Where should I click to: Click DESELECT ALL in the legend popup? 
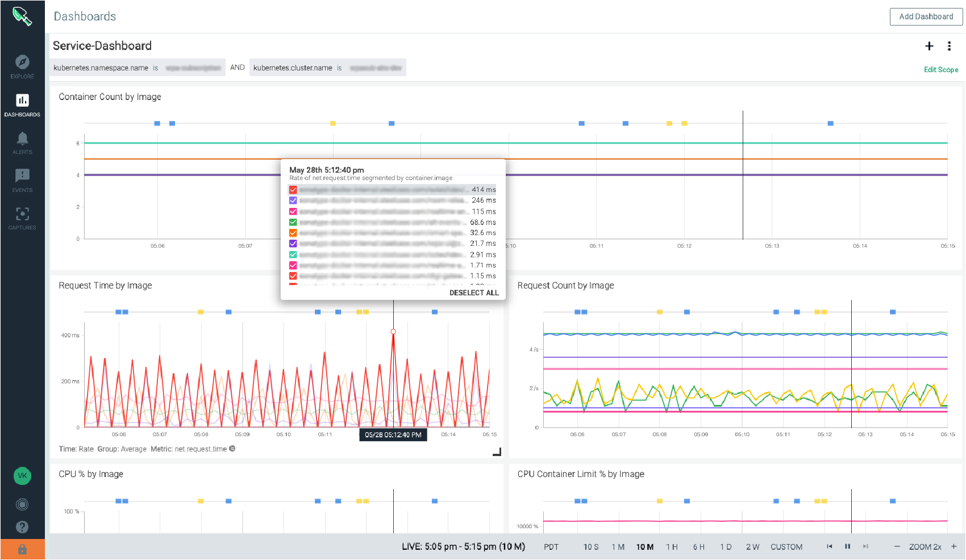pos(474,292)
